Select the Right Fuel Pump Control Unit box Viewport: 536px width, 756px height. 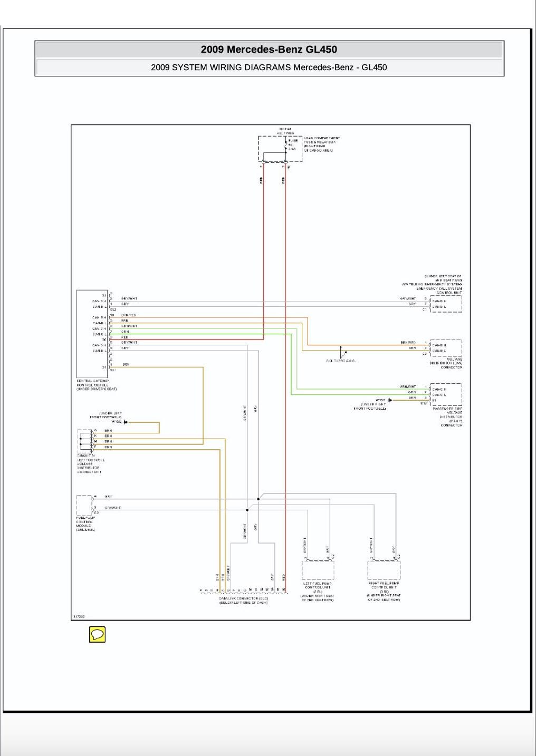[x=384, y=570]
